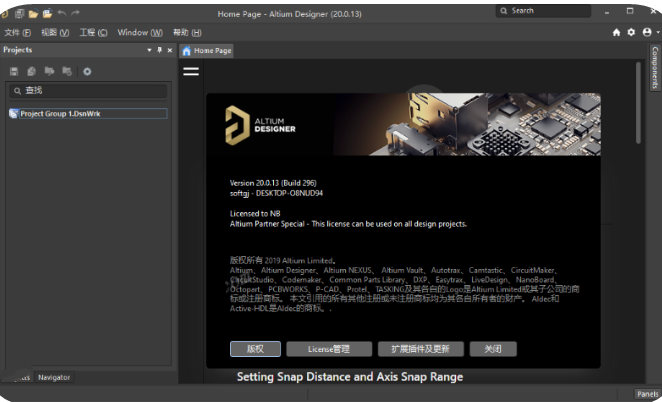662x402 pixels.
Task: Click the 扩展插件及更新 button
Action: (x=421, y=349)
